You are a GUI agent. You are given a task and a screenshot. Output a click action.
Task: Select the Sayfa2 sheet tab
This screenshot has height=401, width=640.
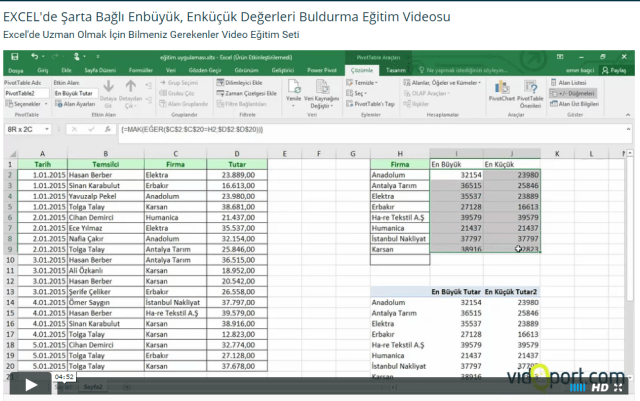(93, 386)
